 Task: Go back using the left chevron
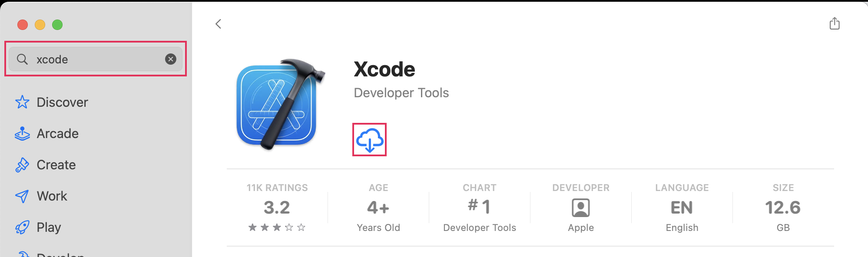[x=219, y=24]
